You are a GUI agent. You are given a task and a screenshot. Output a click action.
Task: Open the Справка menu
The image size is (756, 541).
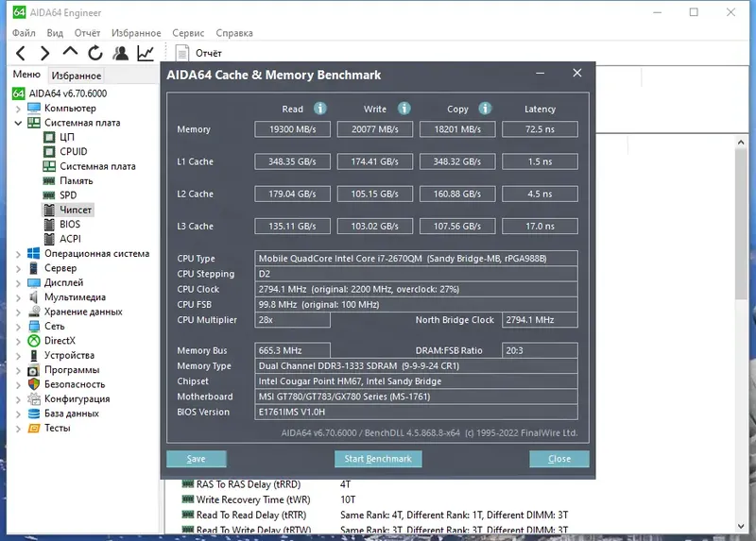click(234, 33)
